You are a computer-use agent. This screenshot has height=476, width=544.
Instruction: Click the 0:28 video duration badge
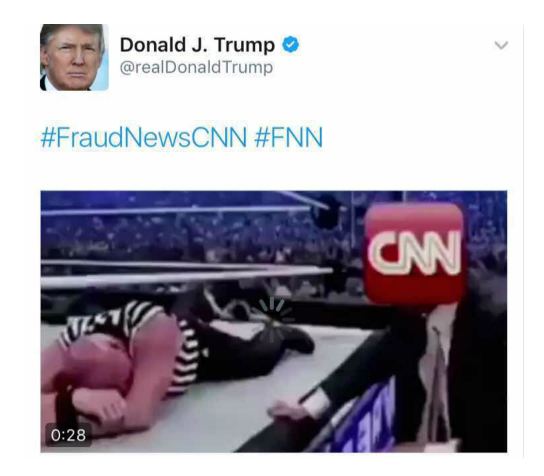coord(68,435)
